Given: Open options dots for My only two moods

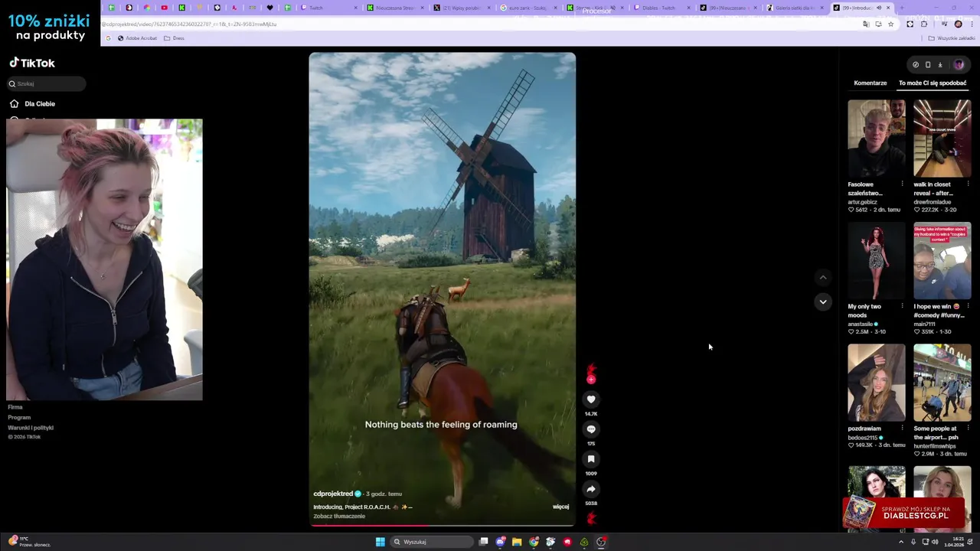Looking at the screenshot, I should [902, 306].
